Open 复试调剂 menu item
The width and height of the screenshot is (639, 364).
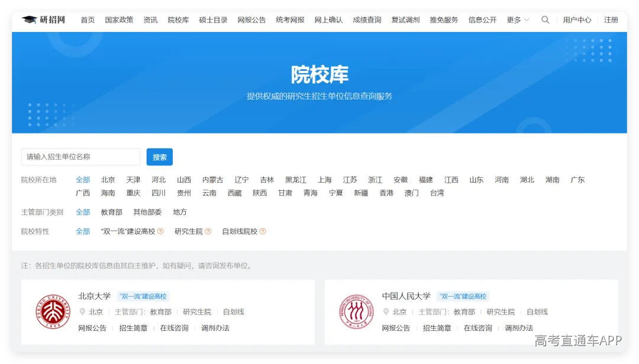[x=405, y=19]
